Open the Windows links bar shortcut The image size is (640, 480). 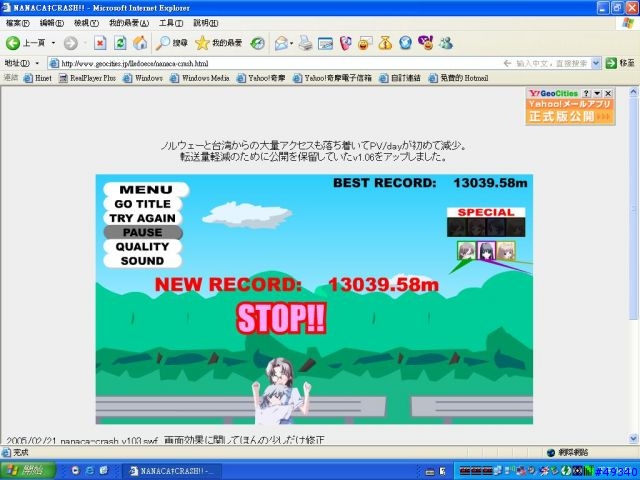143,78
